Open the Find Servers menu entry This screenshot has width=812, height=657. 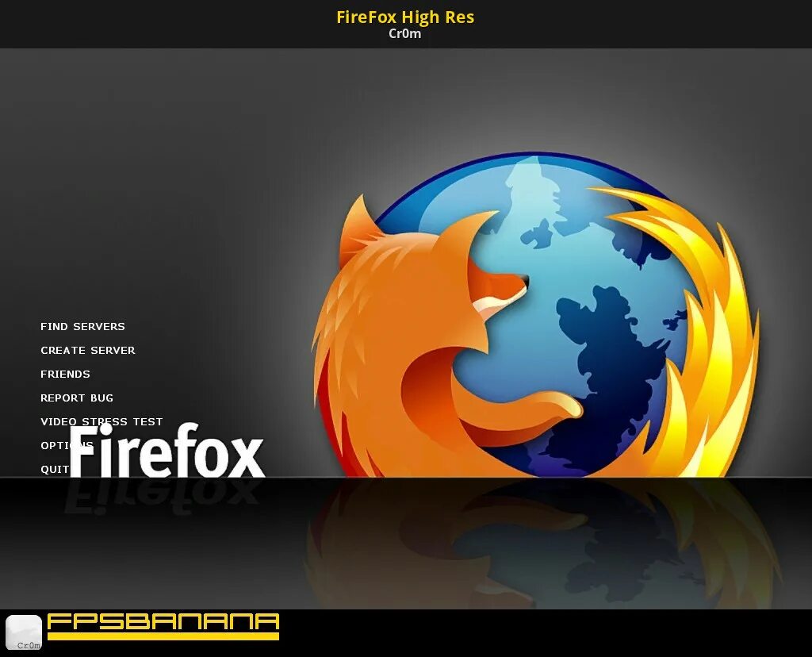coord(82,326)
